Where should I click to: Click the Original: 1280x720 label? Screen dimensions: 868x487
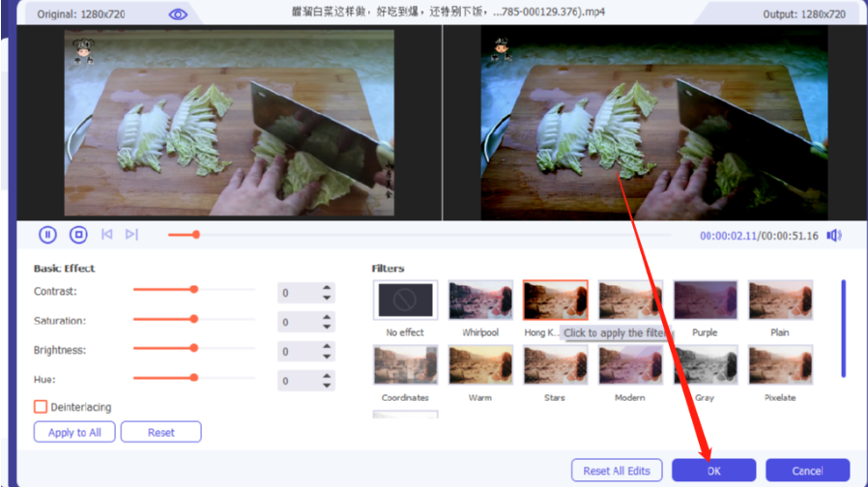click(81, 14)
